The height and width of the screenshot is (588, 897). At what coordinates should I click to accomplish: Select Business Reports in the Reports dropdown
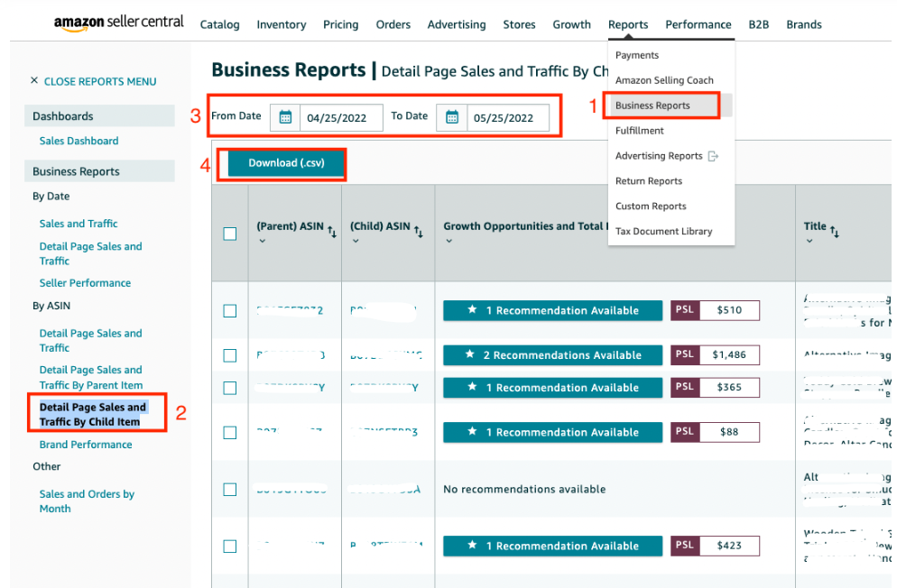point(652,106)
